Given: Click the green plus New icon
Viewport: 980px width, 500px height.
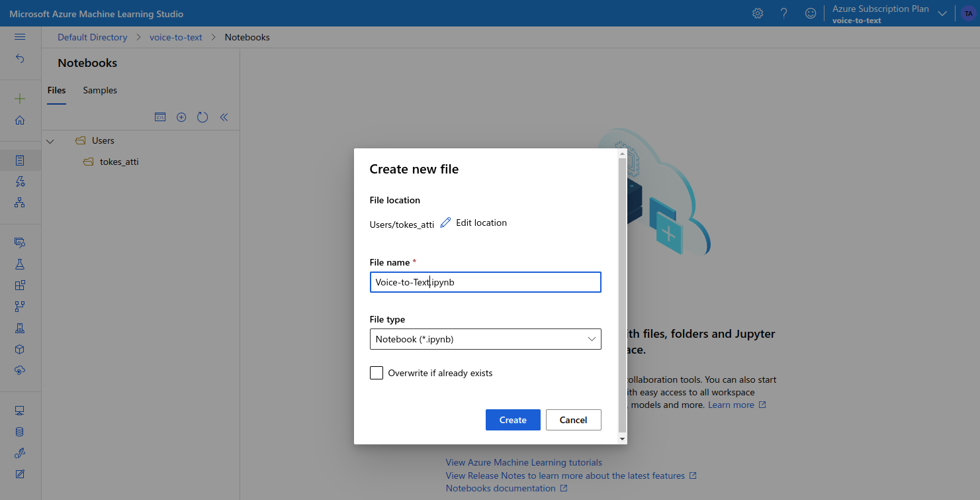Looking at the screenshot, I should [x=20, y=99].
